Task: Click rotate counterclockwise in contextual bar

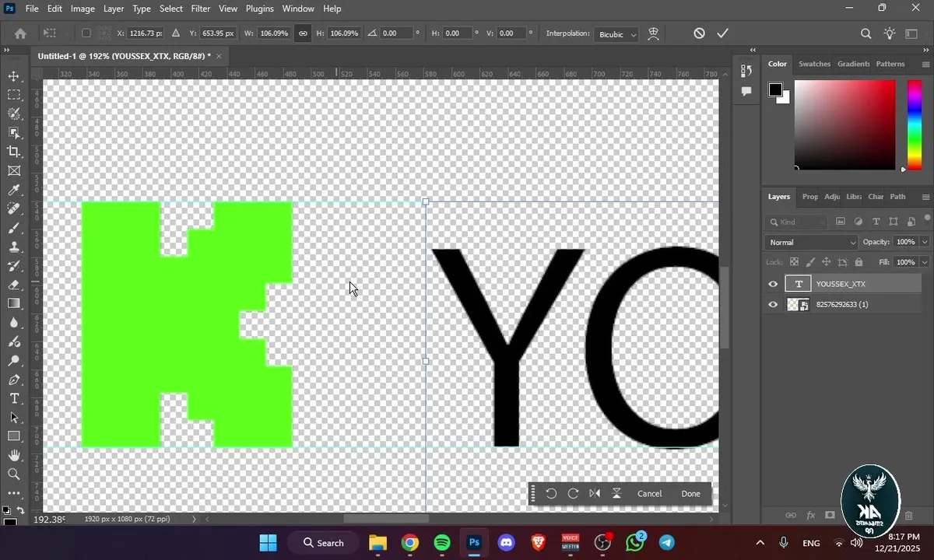Action: point(551,493)
